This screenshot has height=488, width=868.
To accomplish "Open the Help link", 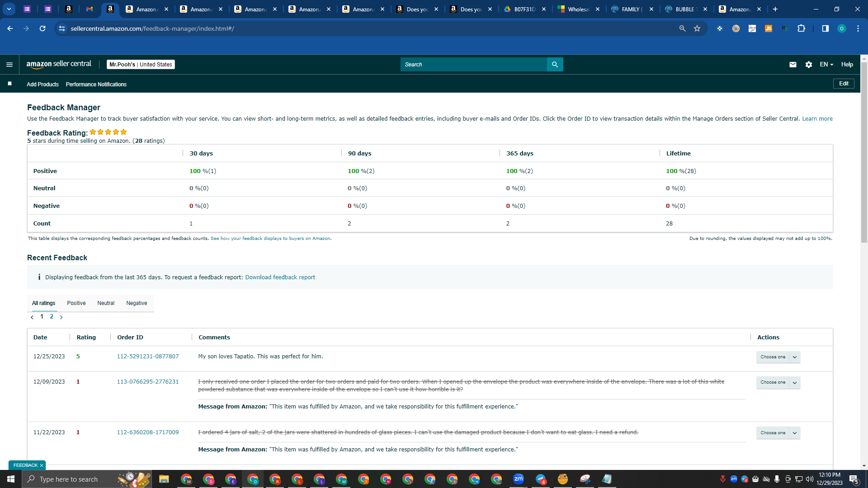I will [x=847, y=65].
